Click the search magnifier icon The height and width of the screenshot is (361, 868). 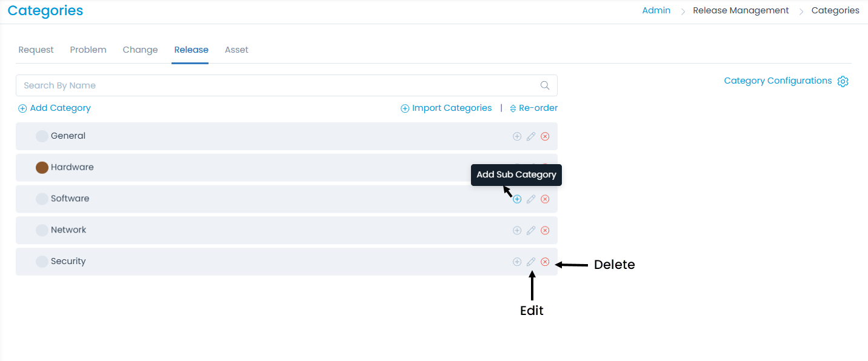click(545, 85)
